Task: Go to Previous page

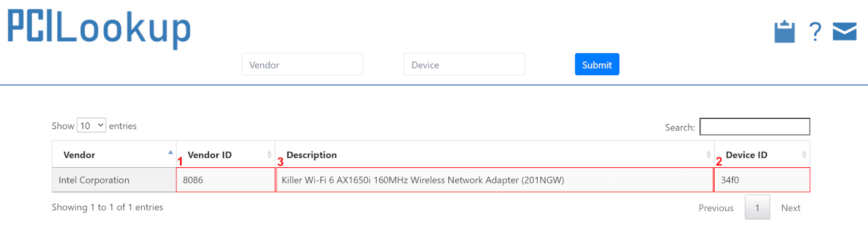Action: tap(716, 208)
